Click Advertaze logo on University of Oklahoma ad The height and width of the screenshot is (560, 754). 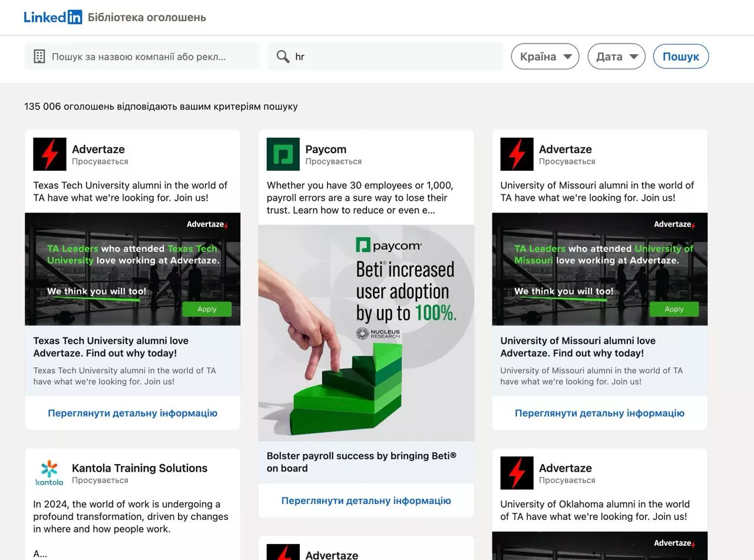point(517,473)
